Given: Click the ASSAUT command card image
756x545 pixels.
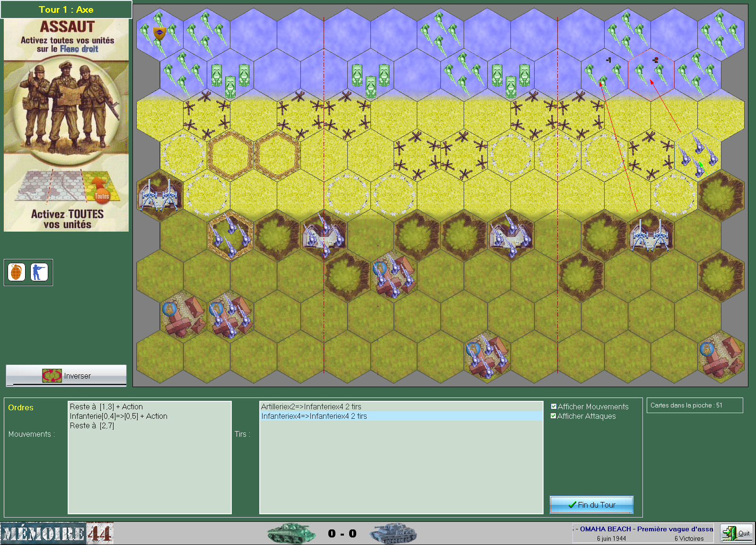Looking at the screenshot, I should (x=66, y=125).
